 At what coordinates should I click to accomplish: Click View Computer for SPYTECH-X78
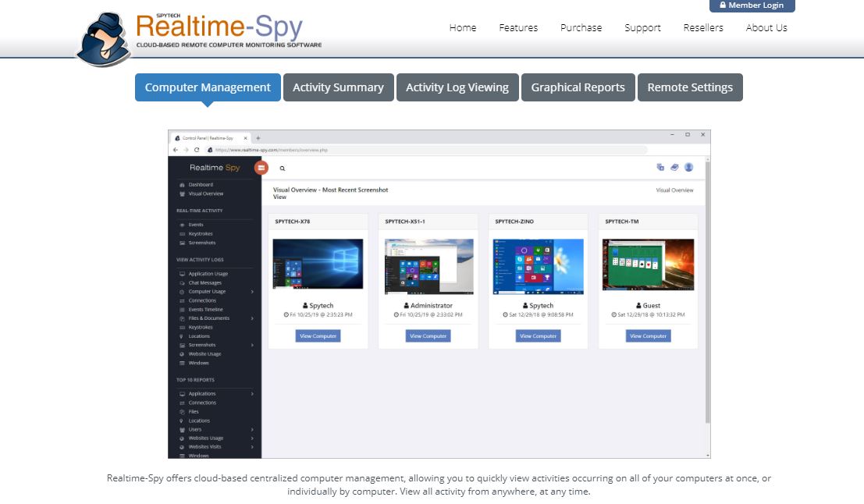pos(318,336)
